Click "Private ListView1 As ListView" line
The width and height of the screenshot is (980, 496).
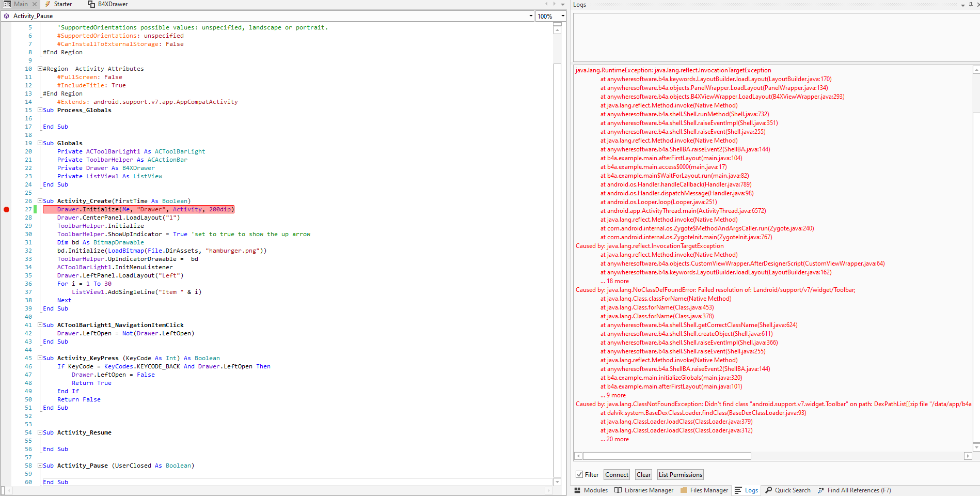coord(109,176)
